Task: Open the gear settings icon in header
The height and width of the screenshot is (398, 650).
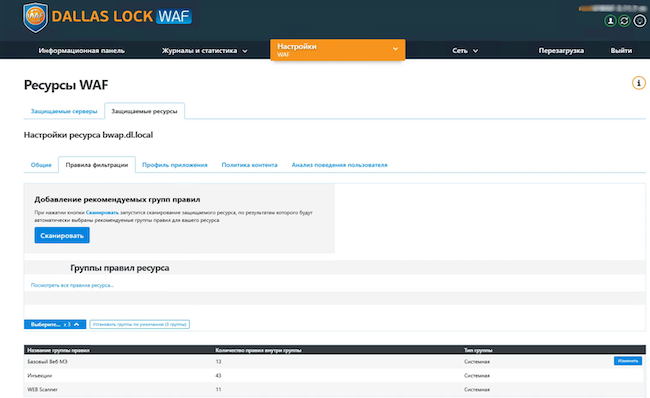Action: click(640, 20)
